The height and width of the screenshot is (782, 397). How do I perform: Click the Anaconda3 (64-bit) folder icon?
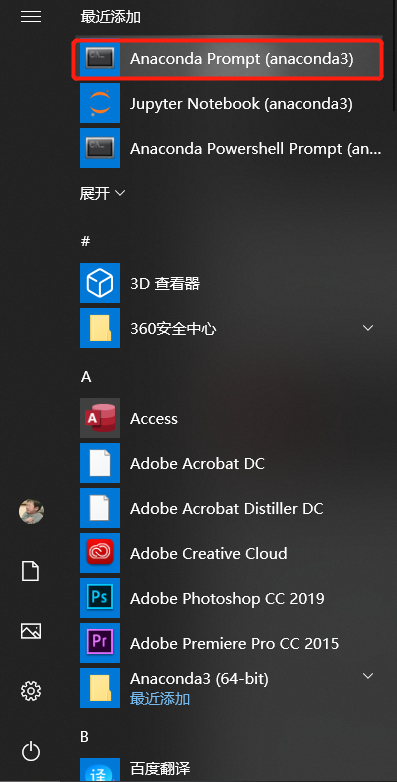100,688
